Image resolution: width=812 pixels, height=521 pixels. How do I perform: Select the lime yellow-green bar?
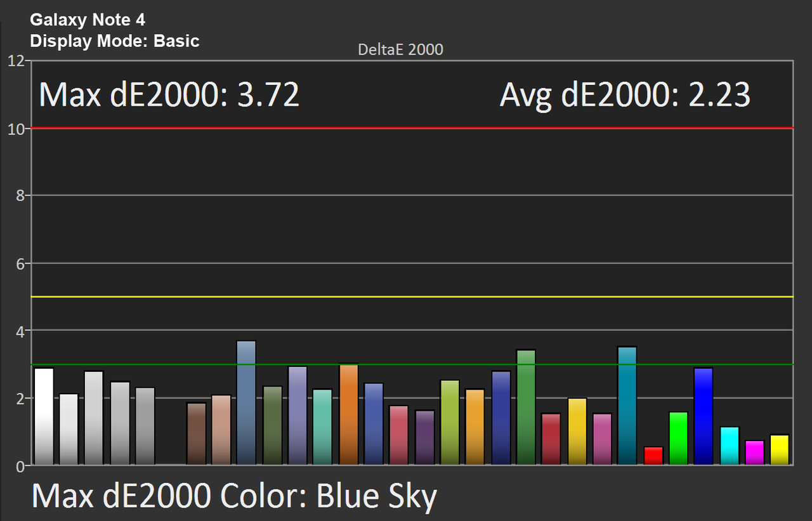point(450,422)
